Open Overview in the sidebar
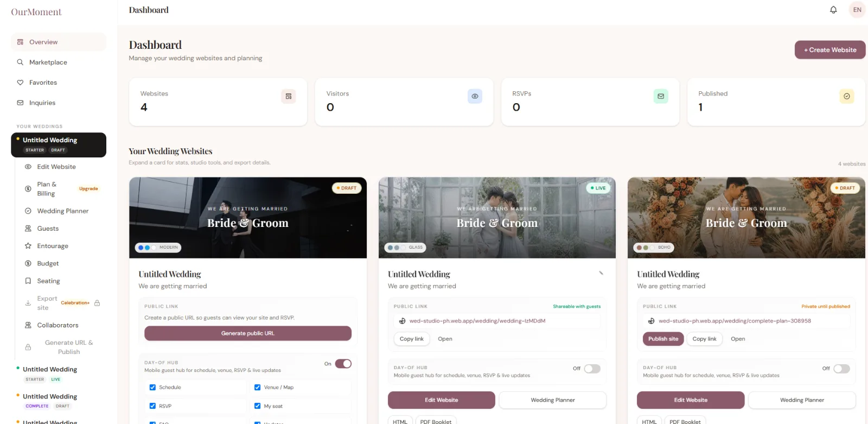868x424 pixels. click(59, 42)
